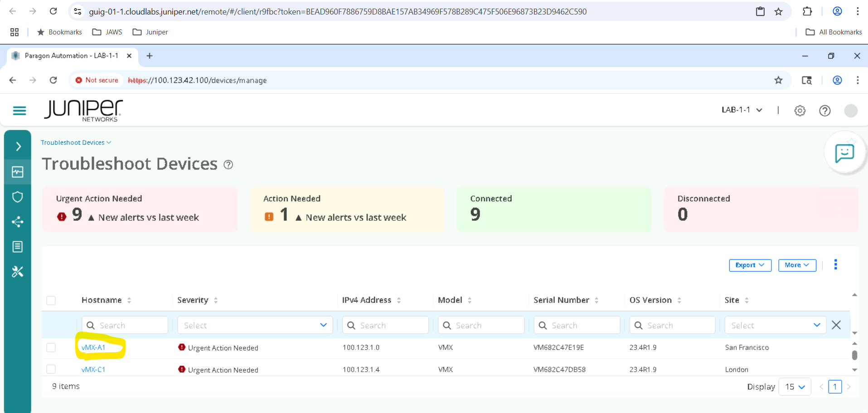The image size is (868, 413).
Task: Open the chat assistant bubble icon
Action: (x=844, y=153)
